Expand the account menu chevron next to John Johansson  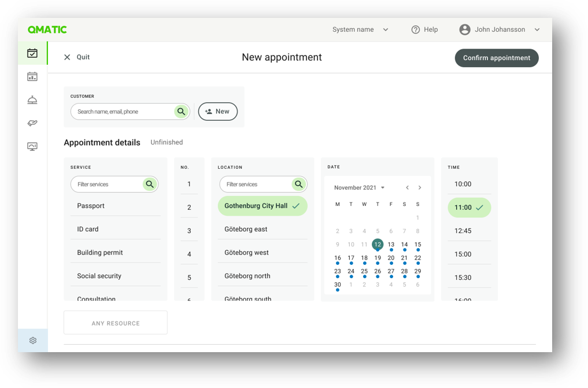[x=537, y=29]
